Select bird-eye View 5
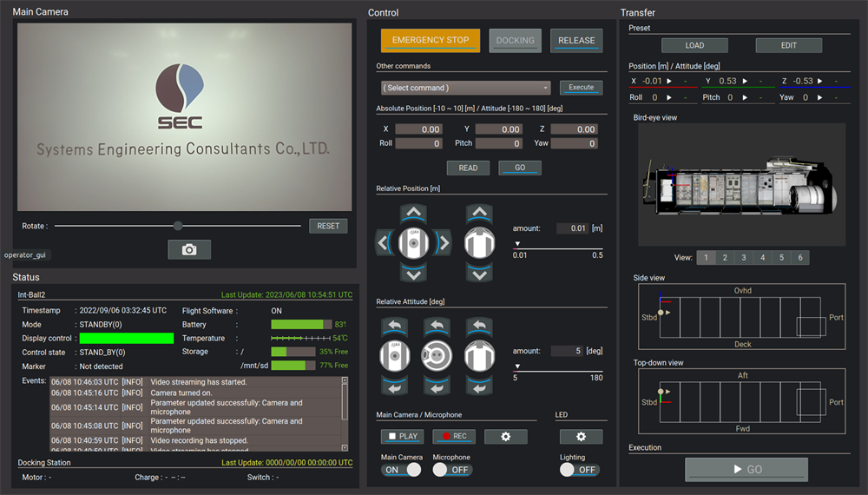Screen dimensions: 868x495 coord(781,257)
